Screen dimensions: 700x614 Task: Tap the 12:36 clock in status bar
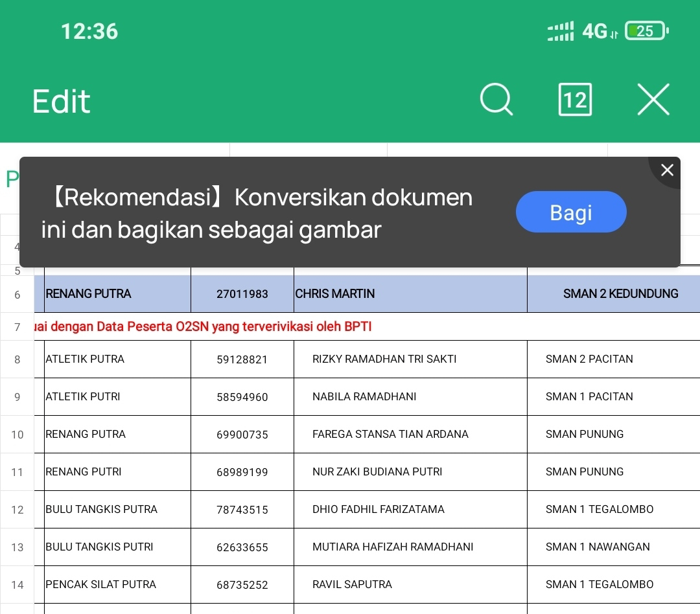(x=89, y=31)
